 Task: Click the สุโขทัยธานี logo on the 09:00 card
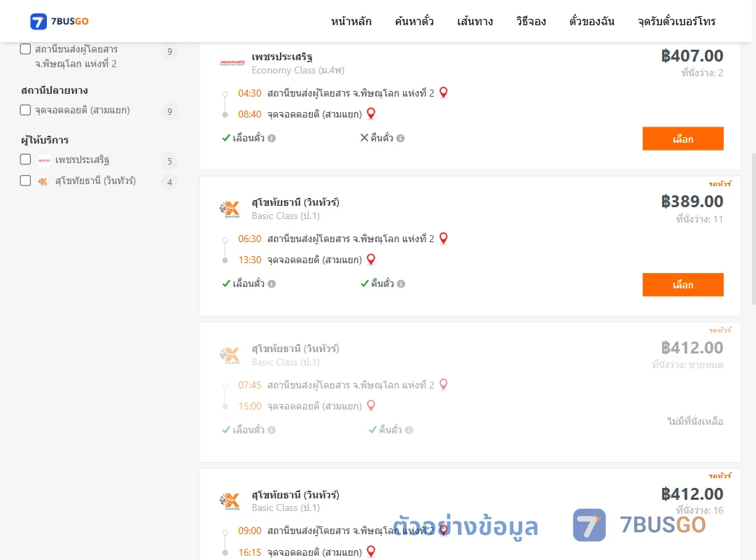(230, 501)
